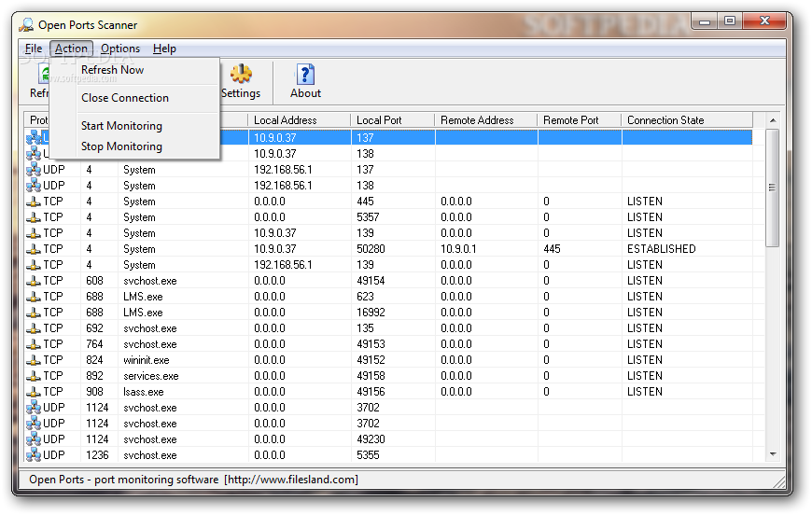Click the PID 608 cell
Screen dimensions: 812x515
(x=95, y=281)
